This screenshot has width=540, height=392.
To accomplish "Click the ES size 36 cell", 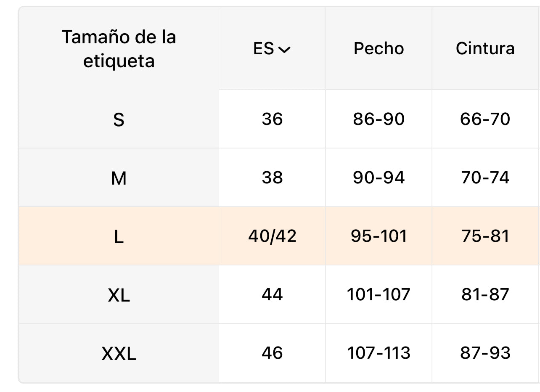I will coord(272,119).
